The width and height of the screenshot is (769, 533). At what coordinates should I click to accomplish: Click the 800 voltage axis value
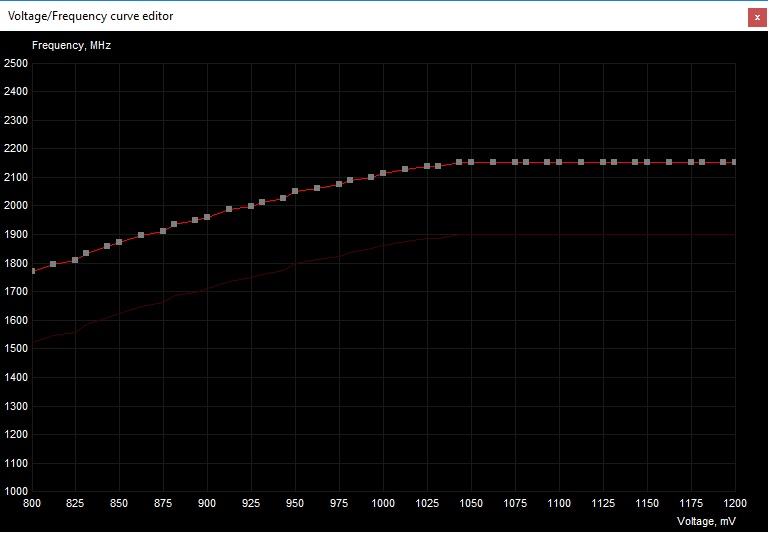click(x=32, y=503)
